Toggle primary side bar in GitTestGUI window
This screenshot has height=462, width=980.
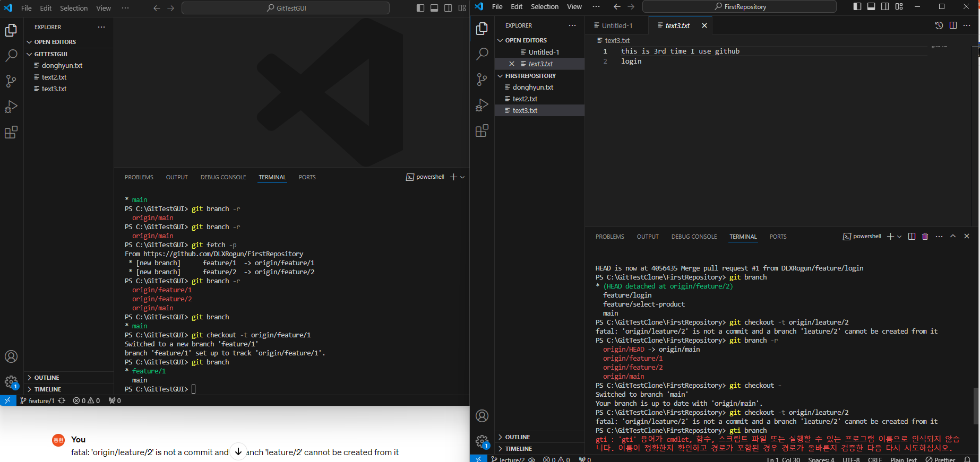(x=420, y=8)
